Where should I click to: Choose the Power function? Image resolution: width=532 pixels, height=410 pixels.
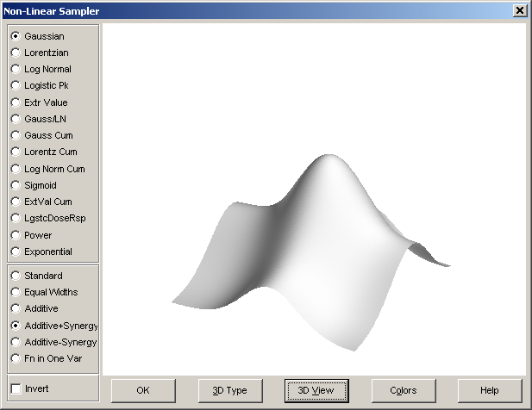(32, 235)
